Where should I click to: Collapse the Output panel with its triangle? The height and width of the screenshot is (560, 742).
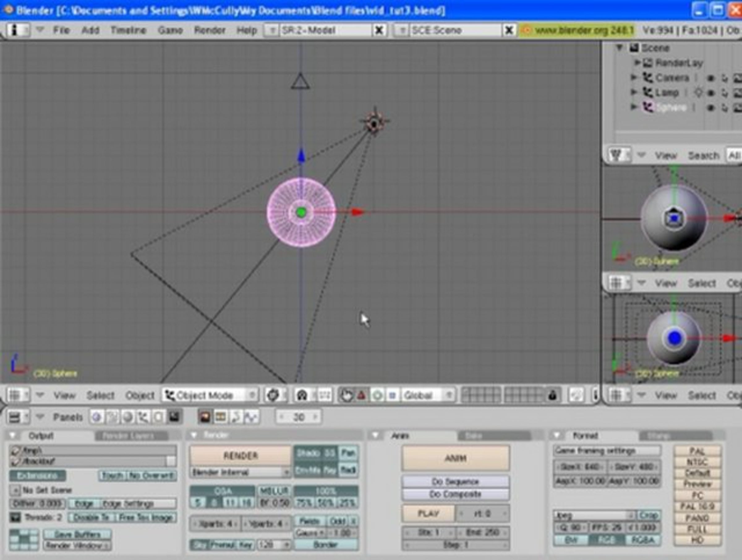pos(13,435)
